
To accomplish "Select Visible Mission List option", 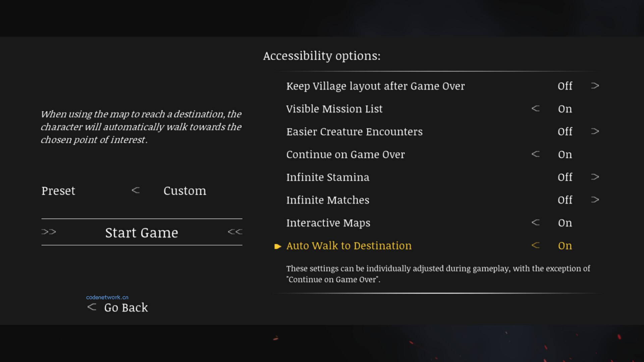I will (x=334, y=109).
